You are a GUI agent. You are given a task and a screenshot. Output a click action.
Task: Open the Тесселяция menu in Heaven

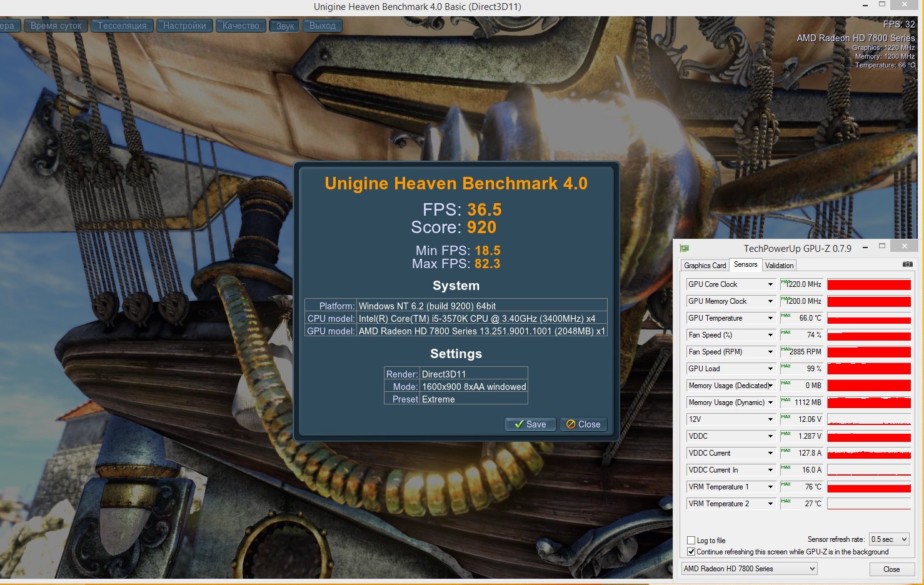point(122,26)
